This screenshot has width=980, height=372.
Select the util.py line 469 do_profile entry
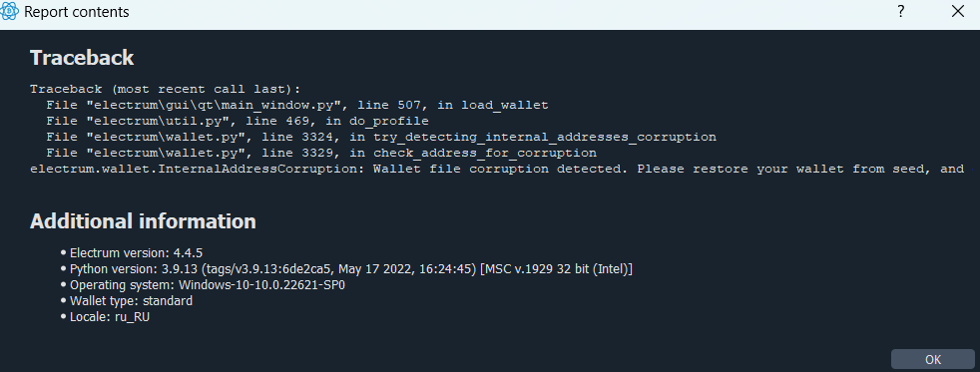pos(238,121)
